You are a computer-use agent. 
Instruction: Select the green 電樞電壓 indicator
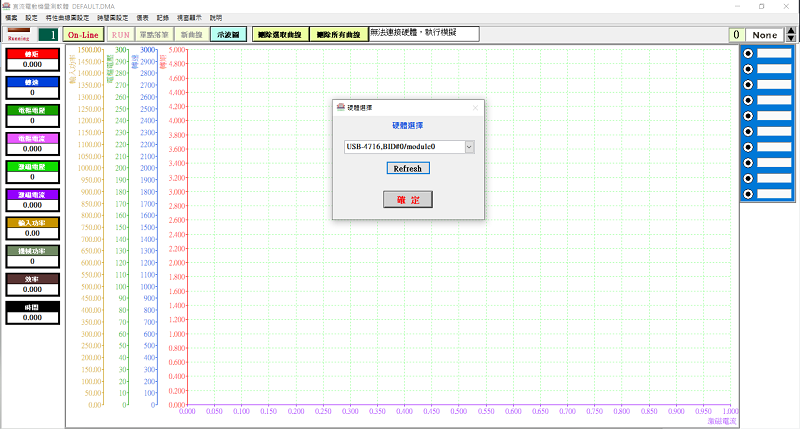coord(32,110)
